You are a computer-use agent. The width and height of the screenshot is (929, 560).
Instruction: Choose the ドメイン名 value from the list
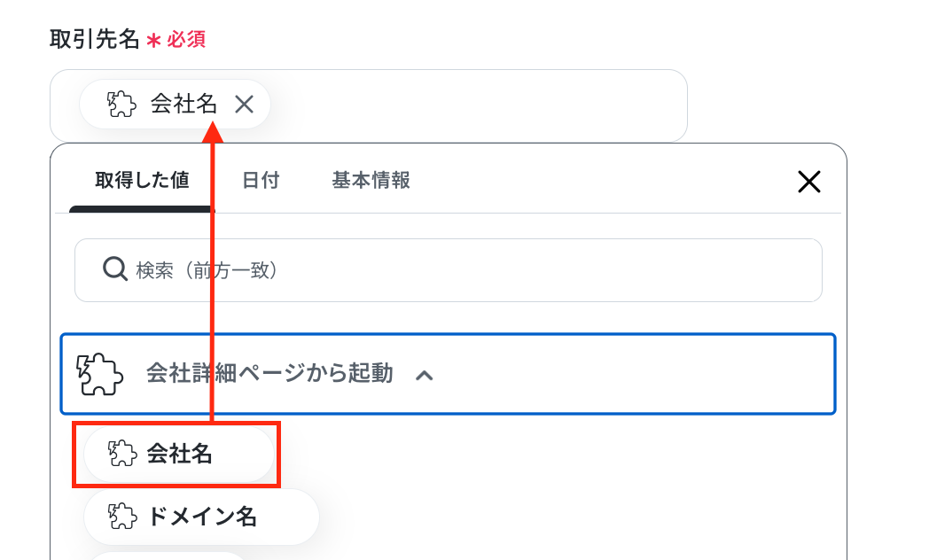coord(201,517)
